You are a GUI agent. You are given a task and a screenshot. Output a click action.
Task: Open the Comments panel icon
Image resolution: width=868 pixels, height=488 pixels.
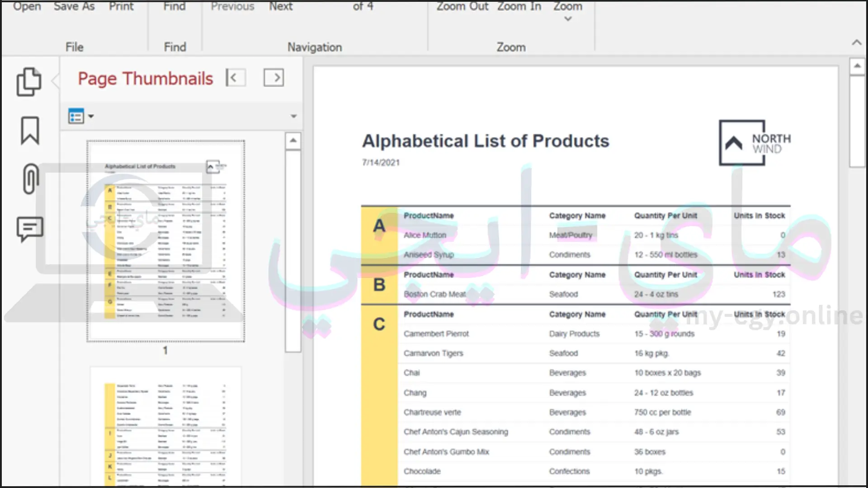[30, 229]
